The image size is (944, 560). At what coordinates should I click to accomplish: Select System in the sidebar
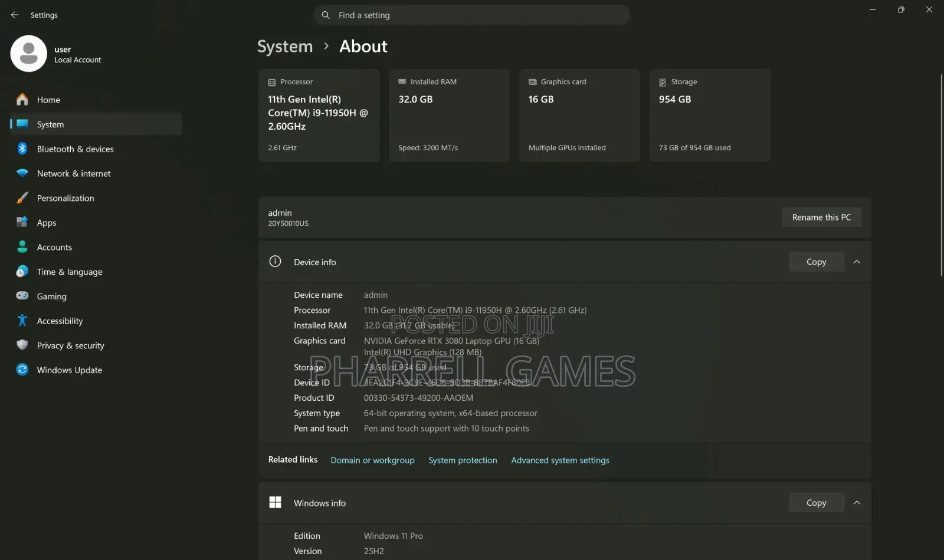coord(96,124)
